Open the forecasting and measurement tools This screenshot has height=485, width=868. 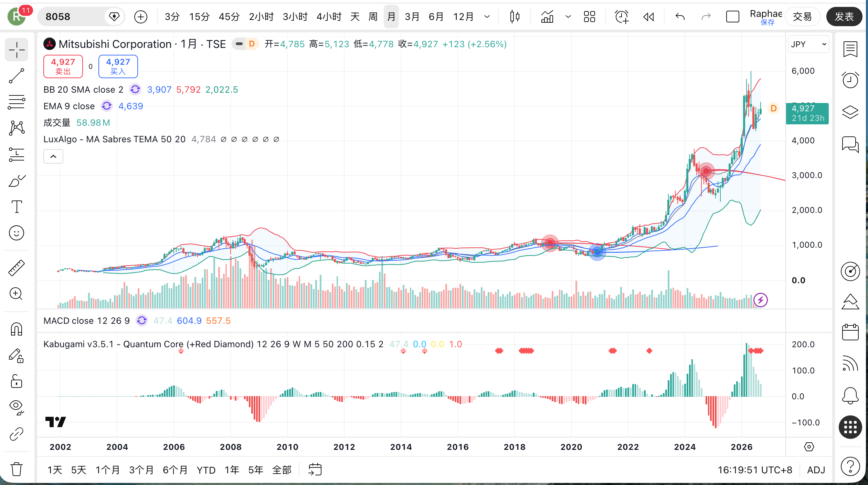(x=17, y=155)
